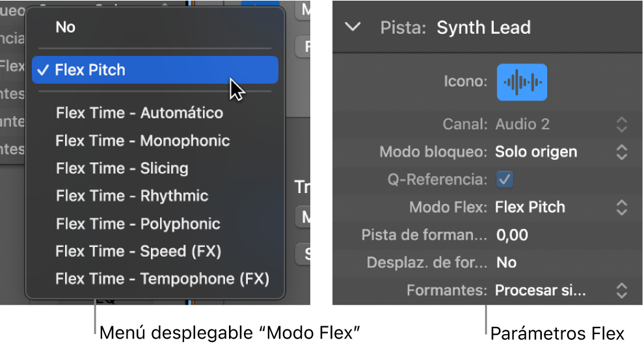Choose Flex Time - Polyphonic
The height and width of the screenshot is (351, 644).
(138, 224)
